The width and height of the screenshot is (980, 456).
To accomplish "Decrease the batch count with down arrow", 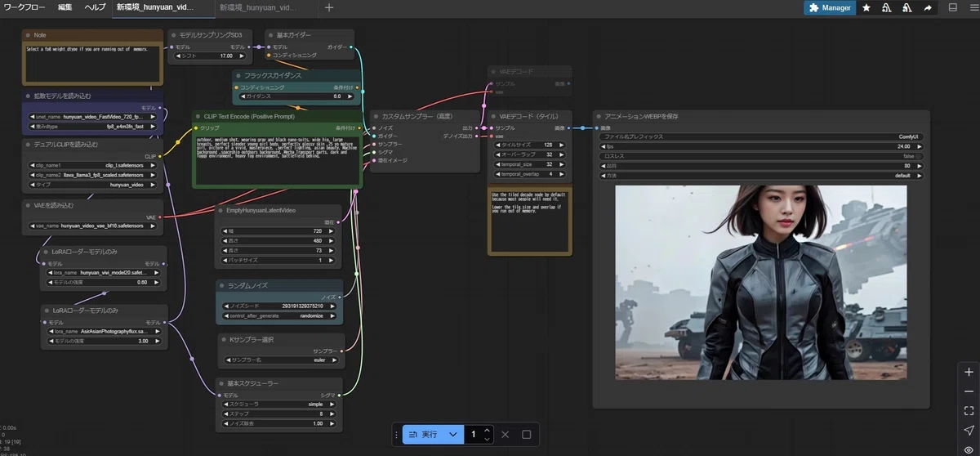I will click(487, 439).
